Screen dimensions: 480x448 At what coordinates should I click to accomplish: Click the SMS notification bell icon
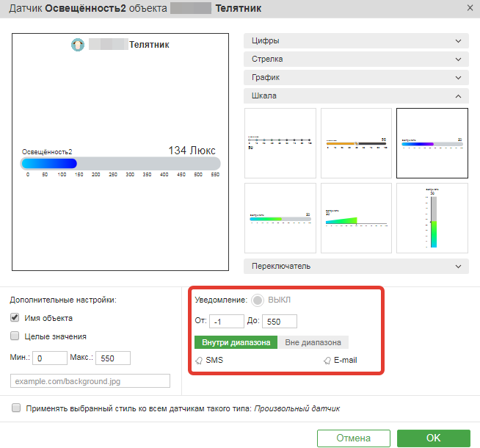[x=200, y=361]
